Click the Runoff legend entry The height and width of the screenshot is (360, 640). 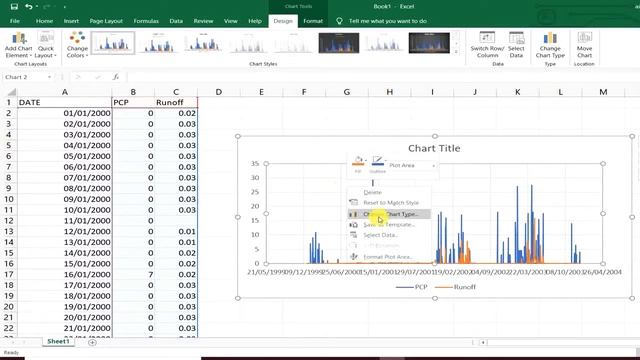(x=456, y=287)
